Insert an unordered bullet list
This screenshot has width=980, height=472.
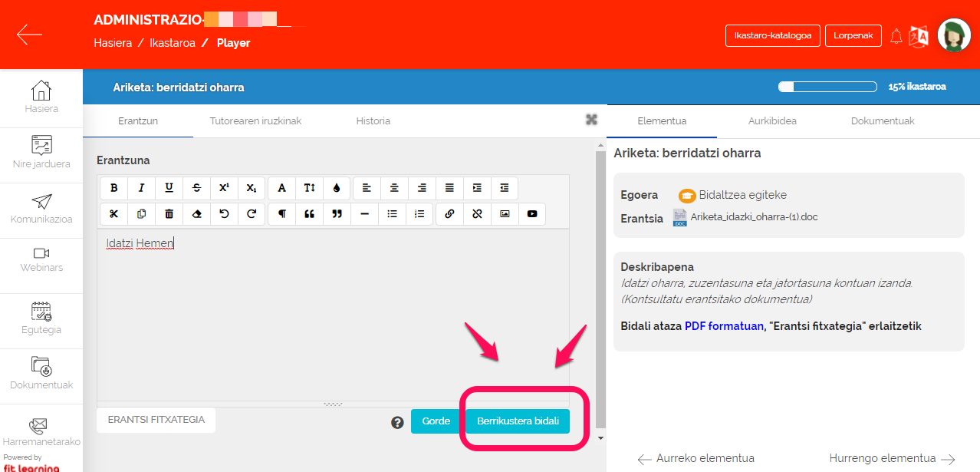point(392,214)
